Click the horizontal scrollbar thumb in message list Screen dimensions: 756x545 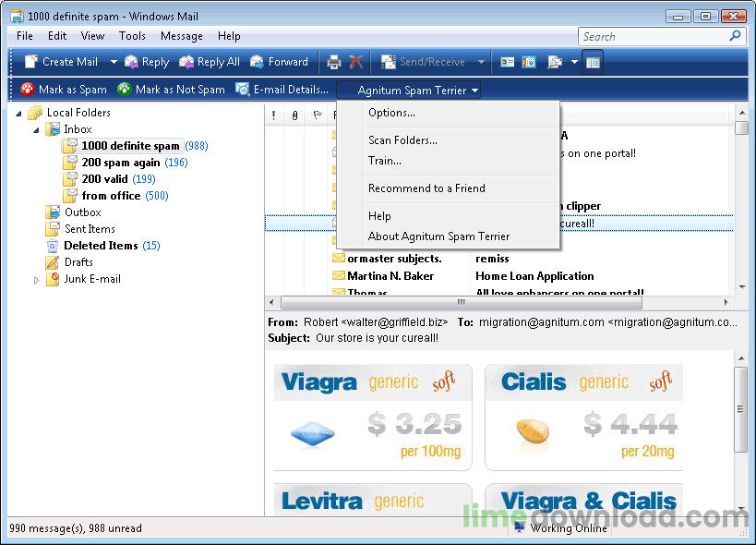(462, 302)
